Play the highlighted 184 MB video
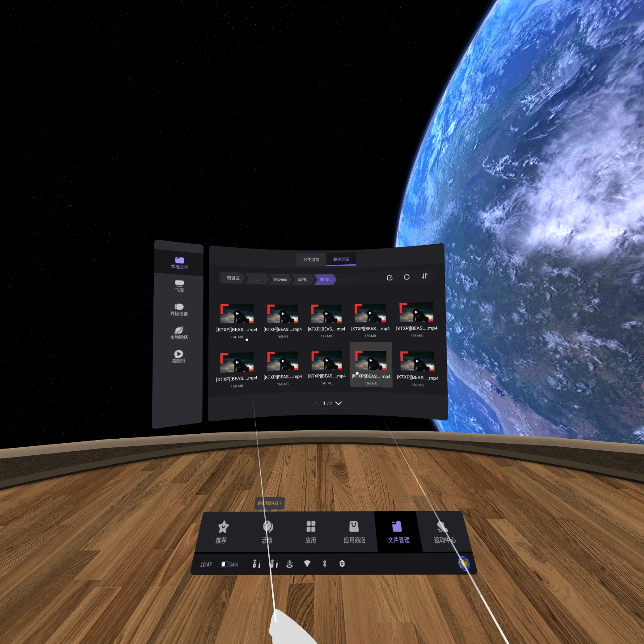This screenshot has width=644, height=644. point(371,365)
